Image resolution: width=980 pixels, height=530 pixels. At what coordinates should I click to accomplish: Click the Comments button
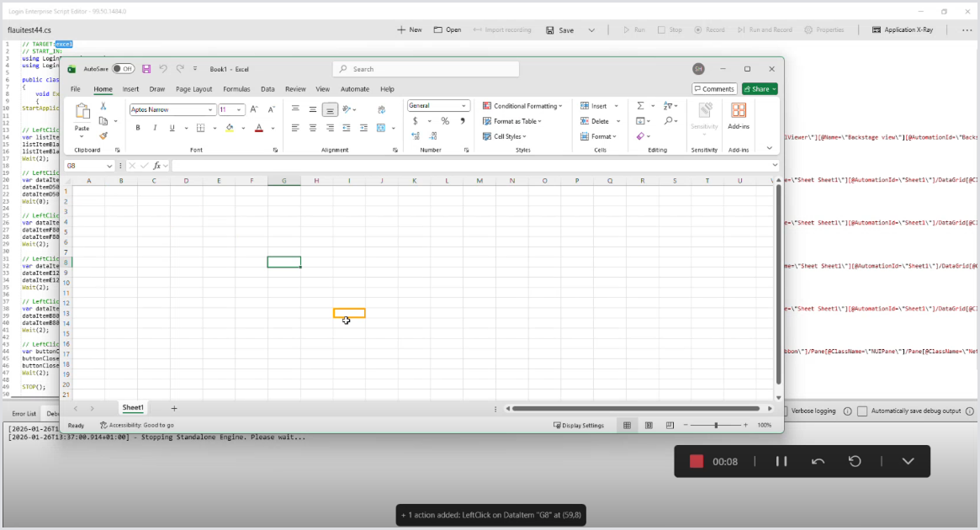pyautogui.click(x=714, y=89)
